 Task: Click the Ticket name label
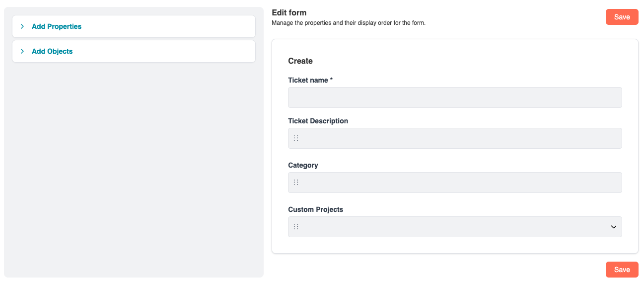pos(310,80)
